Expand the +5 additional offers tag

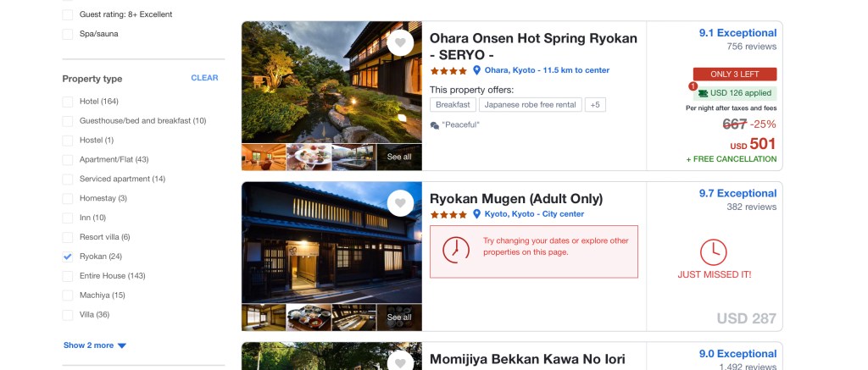click(595, 104)
